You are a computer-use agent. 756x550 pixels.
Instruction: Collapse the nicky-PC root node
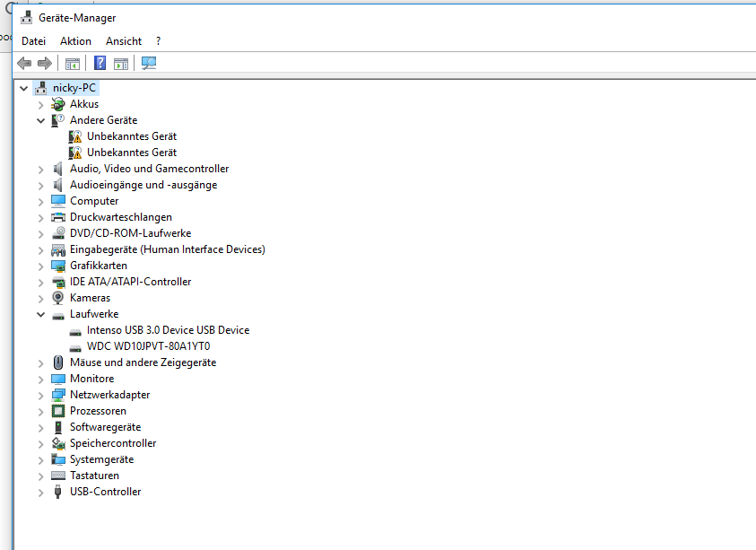[23, 88]
